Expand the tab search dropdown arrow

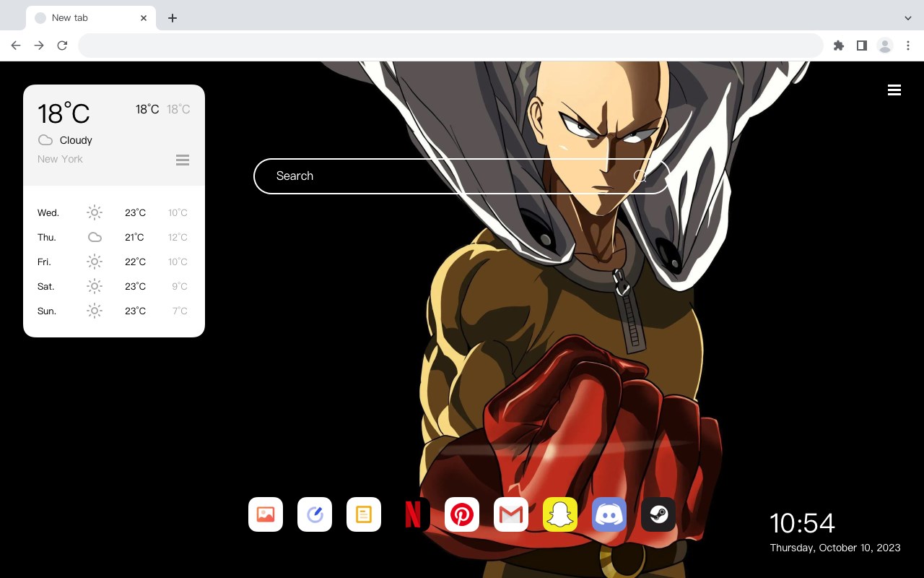click(x=908, y=18)
